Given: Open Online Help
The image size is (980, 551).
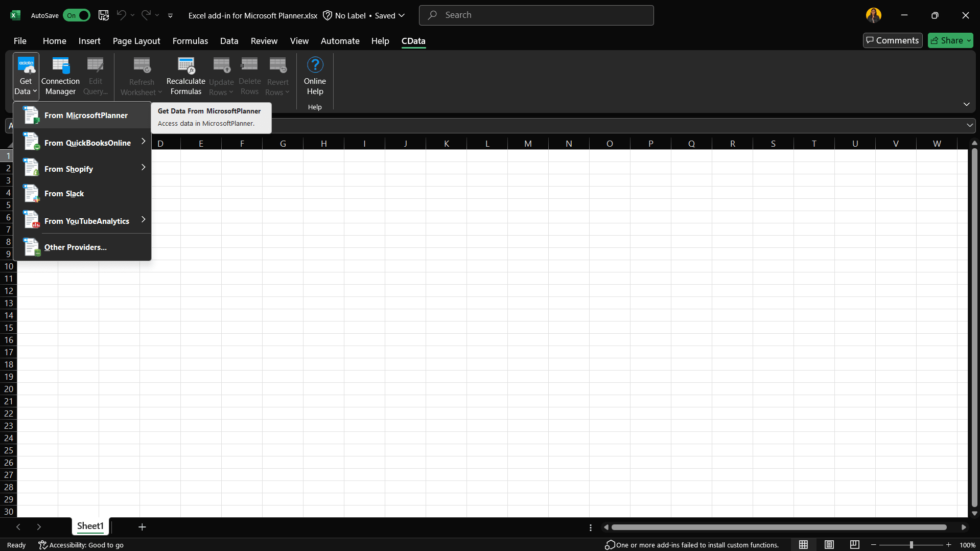Looking at the screenshot, I should coord(315,76).
